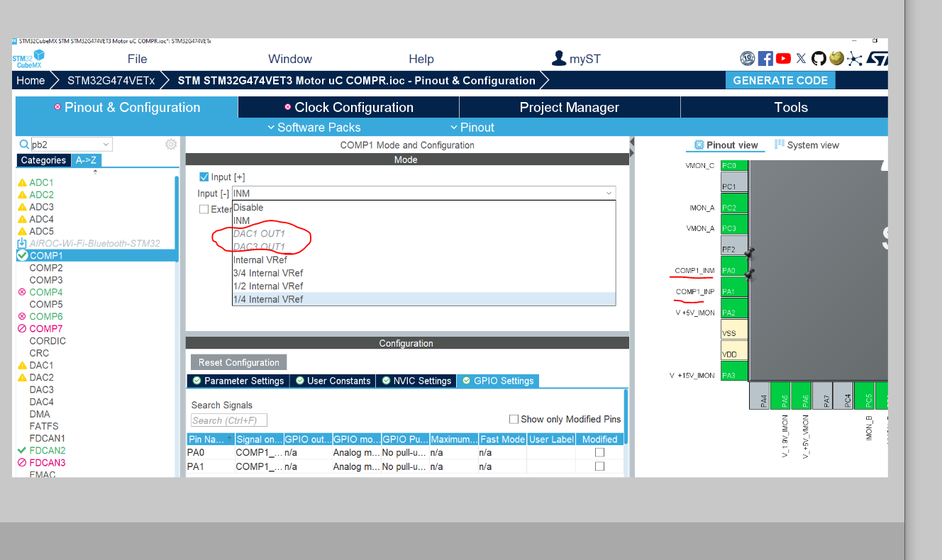
Task: Click Reset Configuration
Action: [x=238, y=362]
